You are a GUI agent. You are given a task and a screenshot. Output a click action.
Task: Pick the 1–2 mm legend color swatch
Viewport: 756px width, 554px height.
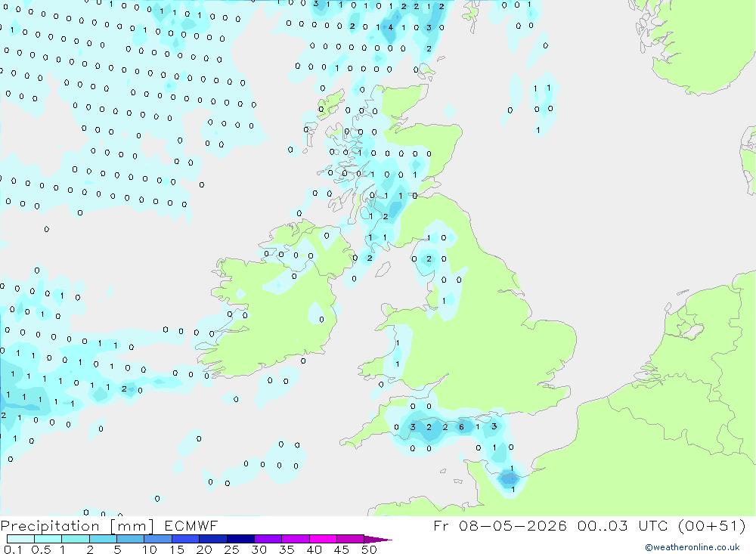pyautogui.click(x=76, y=539)
